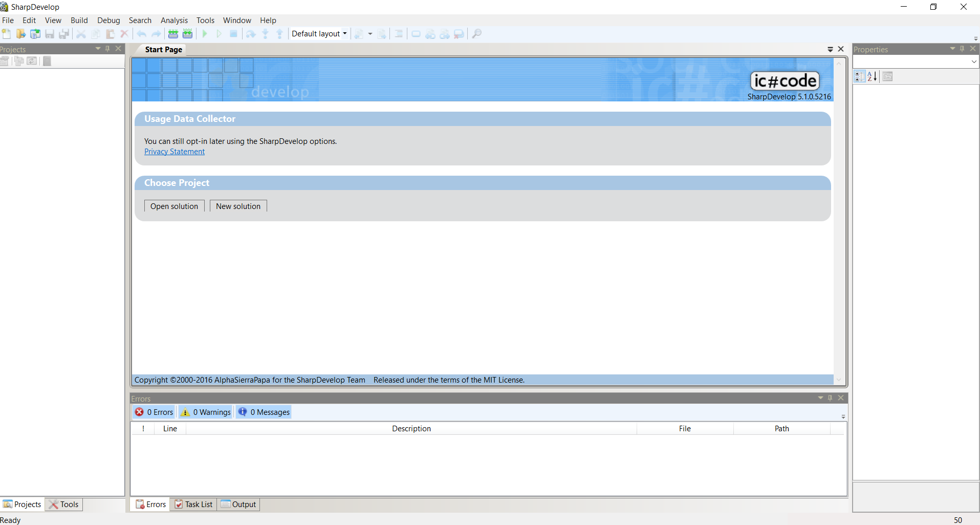The height and width of the screenshot is (525, 980).
Task: Undo the last action via toolbar
Action: 141,33
